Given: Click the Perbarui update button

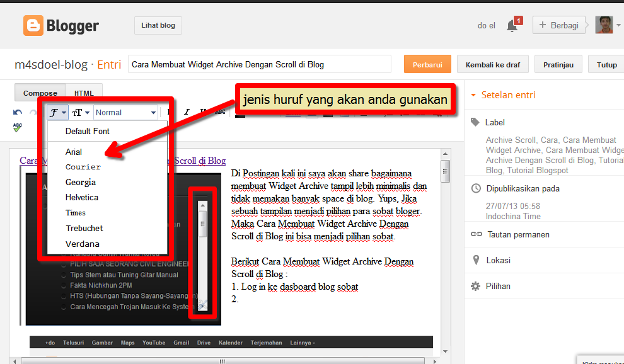Looking at the screenshot, I should pyautogui.click(x=427, y=64).
